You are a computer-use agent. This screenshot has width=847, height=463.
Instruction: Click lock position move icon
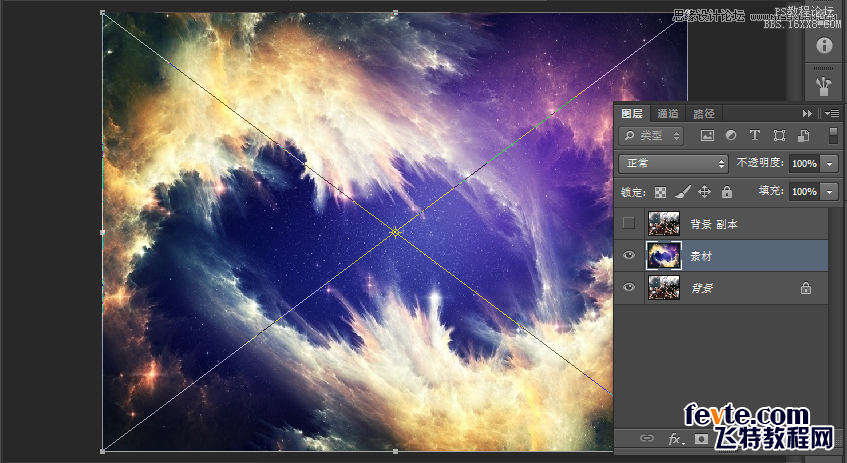pyautogui.click(x=704, y=191)
